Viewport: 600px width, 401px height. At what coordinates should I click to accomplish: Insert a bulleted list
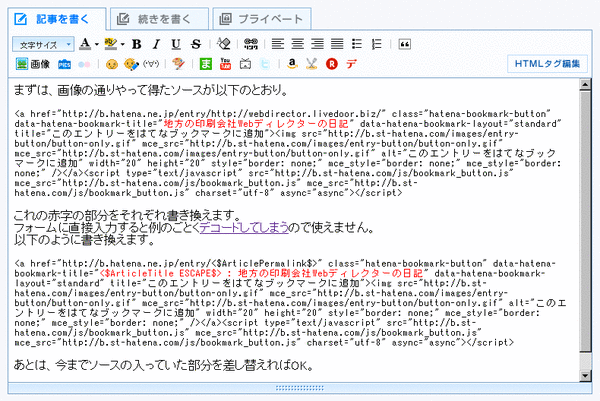click(357, 44)
